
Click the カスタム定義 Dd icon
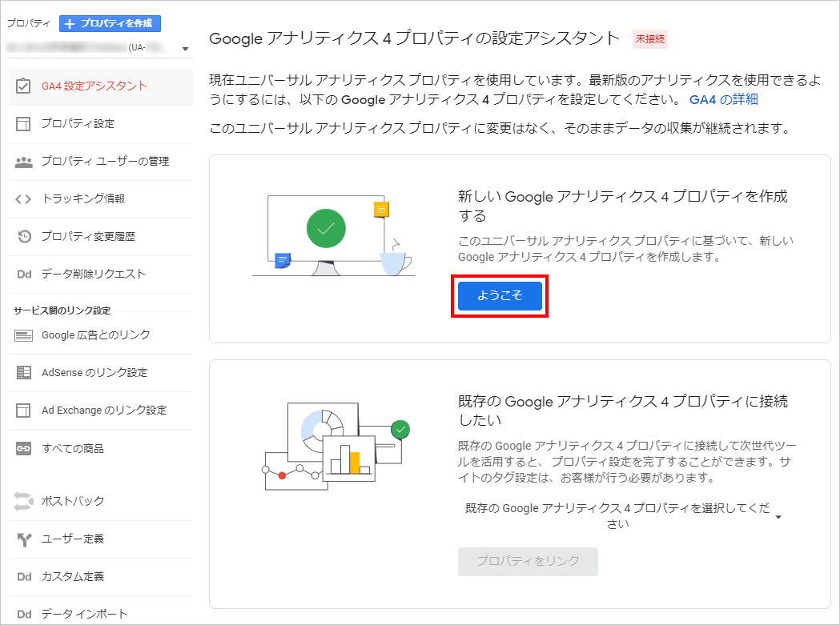(x=24, y=577)
